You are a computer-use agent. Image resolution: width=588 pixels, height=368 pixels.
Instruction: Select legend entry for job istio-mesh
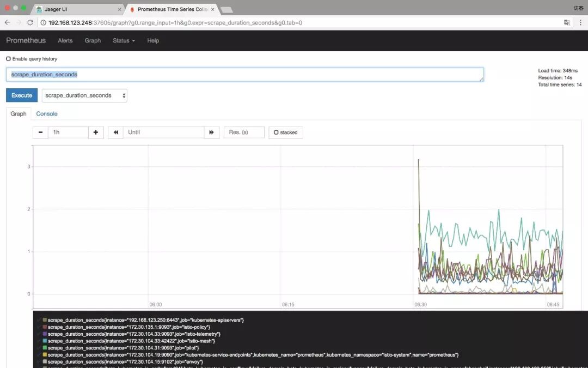(131, 341)
